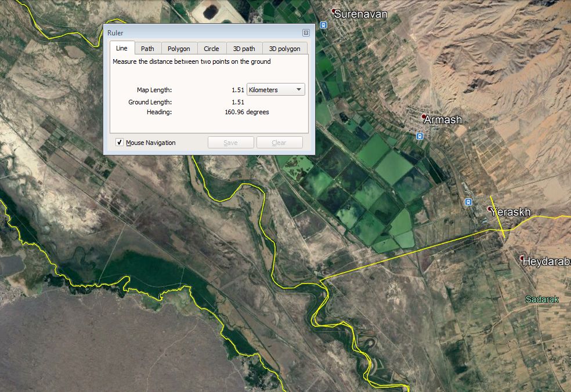Switch to the Polygon tab
The width and height of the screenshot is (571, 392).
pos(179,49)
